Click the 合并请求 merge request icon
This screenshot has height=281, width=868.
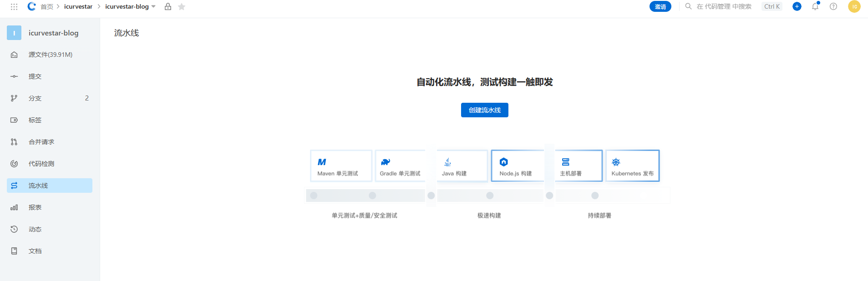point(14,142)
